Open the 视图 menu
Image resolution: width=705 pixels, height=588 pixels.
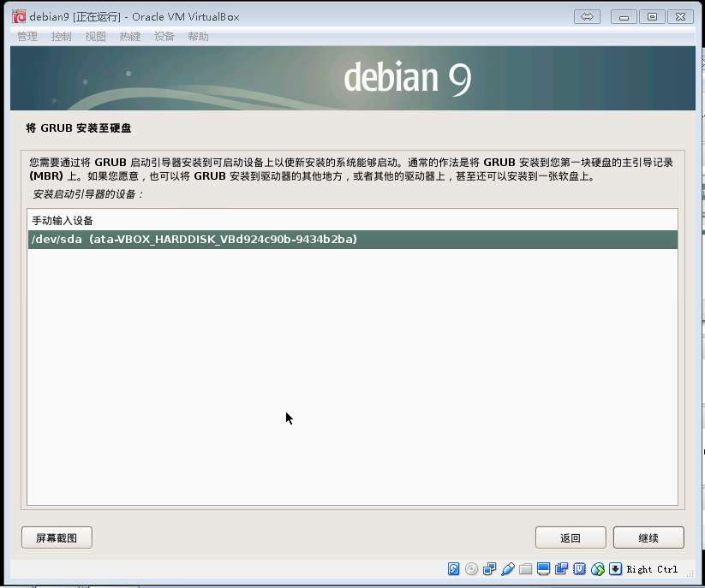point(95,37)
